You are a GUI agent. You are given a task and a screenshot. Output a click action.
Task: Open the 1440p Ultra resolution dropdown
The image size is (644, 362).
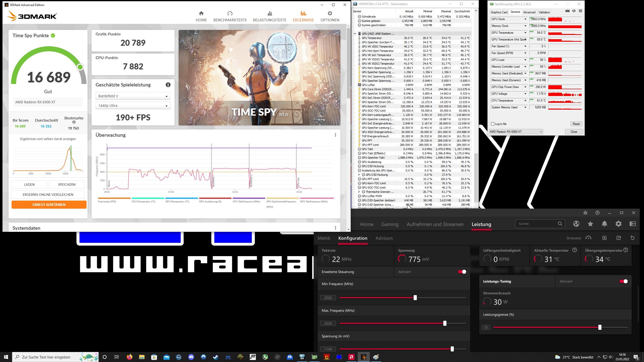[x=133, y=106]
